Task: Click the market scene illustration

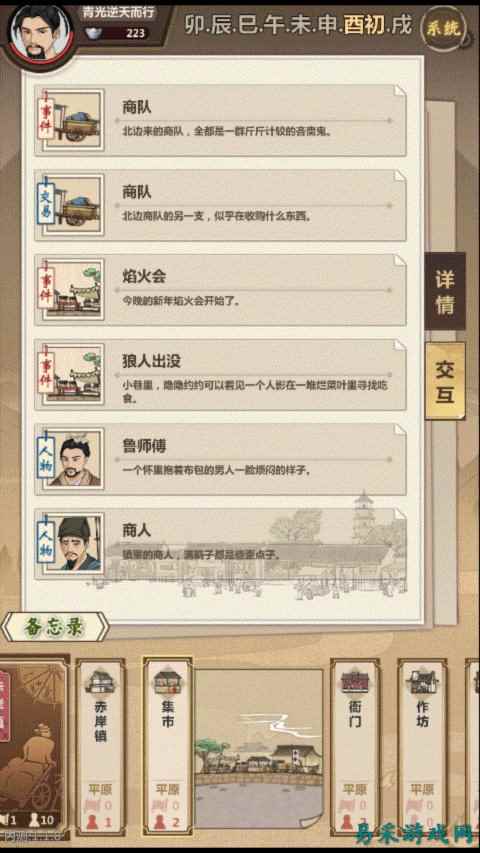Action: coord(259,749)
